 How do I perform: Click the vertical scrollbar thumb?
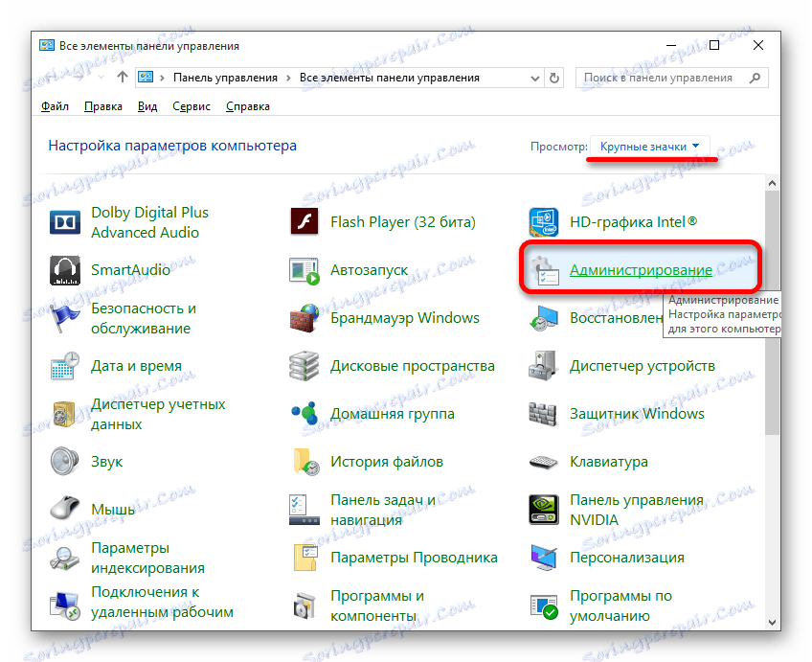pos(772,313)
